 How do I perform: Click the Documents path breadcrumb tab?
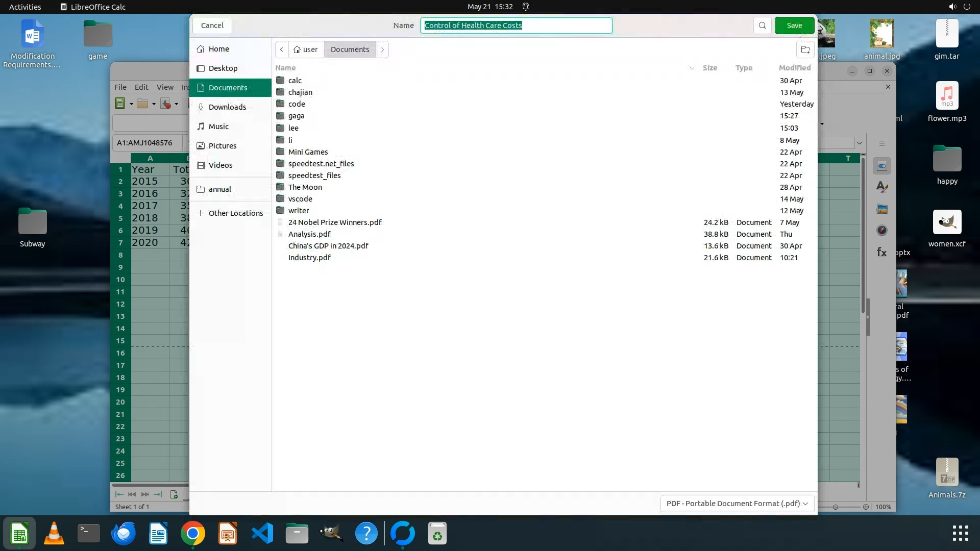(350, 49)
